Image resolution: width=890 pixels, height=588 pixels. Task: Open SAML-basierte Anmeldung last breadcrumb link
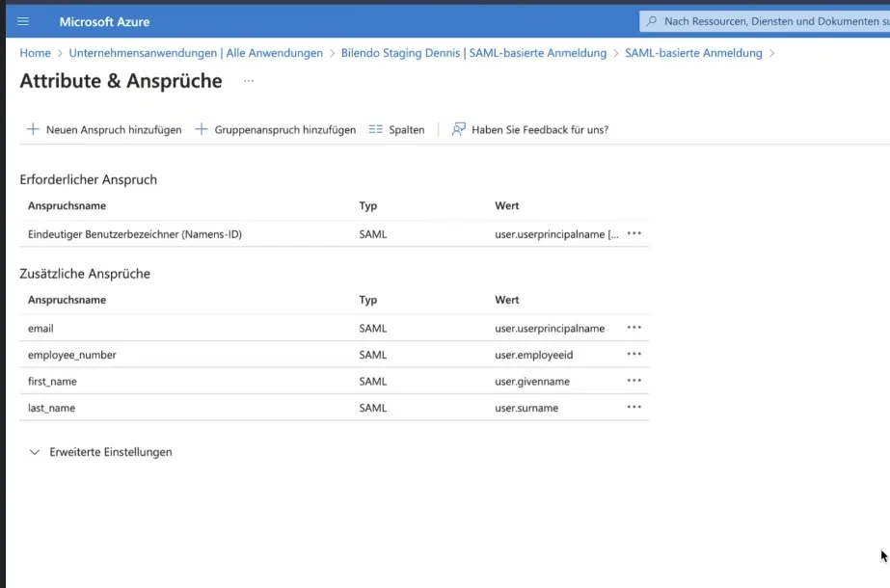693,53
